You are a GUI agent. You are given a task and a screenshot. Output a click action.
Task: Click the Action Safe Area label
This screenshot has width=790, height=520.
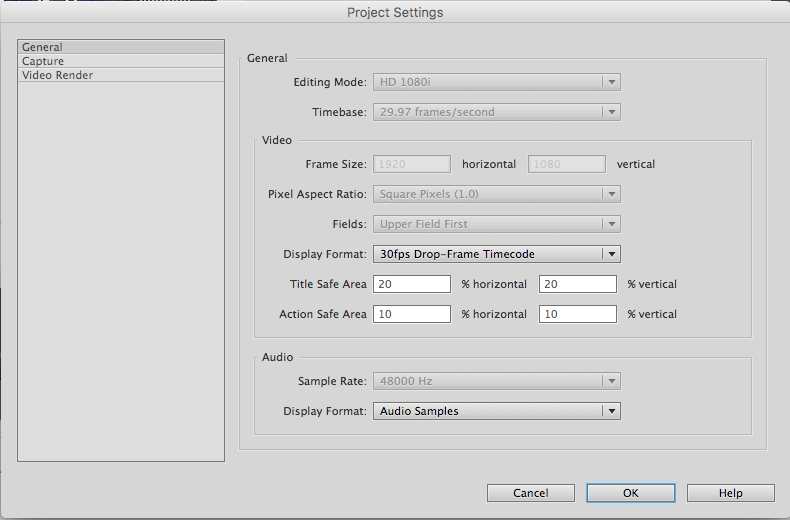point(323,314)
